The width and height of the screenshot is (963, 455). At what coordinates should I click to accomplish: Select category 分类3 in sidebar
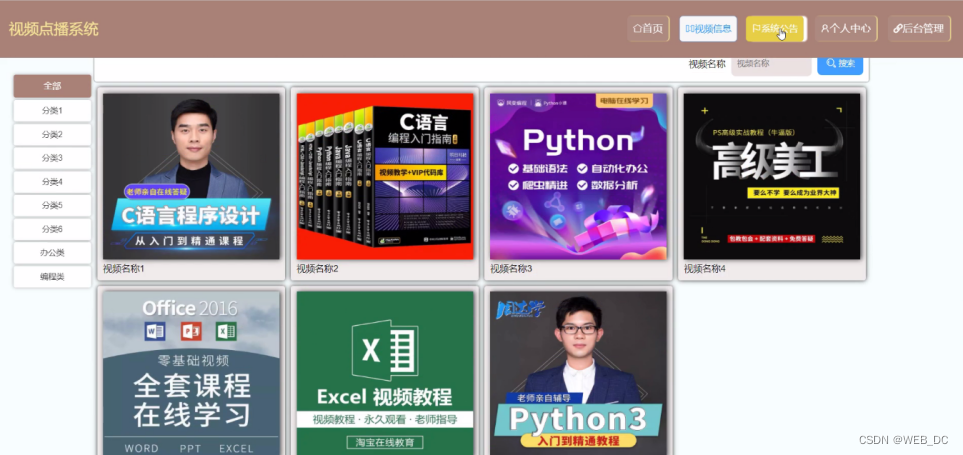pyautogui.click(x=52, y=158)
